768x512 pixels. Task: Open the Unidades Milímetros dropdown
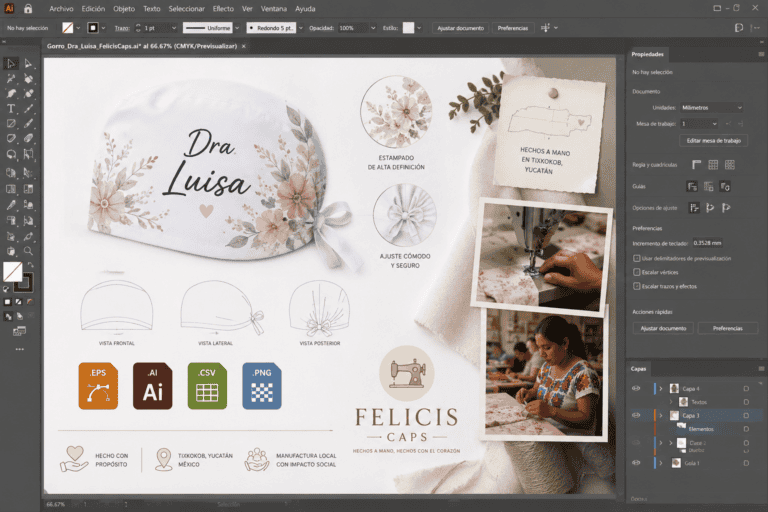pyautogui.click(x=712, y=107)
